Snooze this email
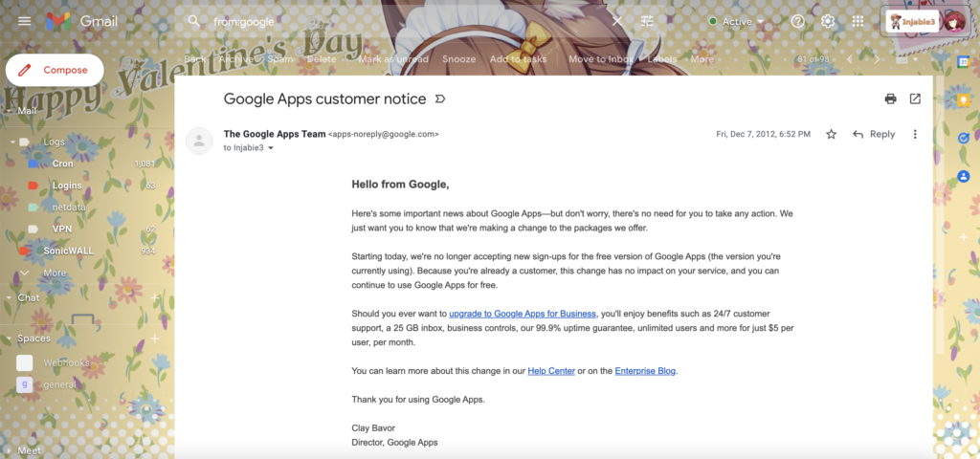The image size is (980, 459). [458, 59]
